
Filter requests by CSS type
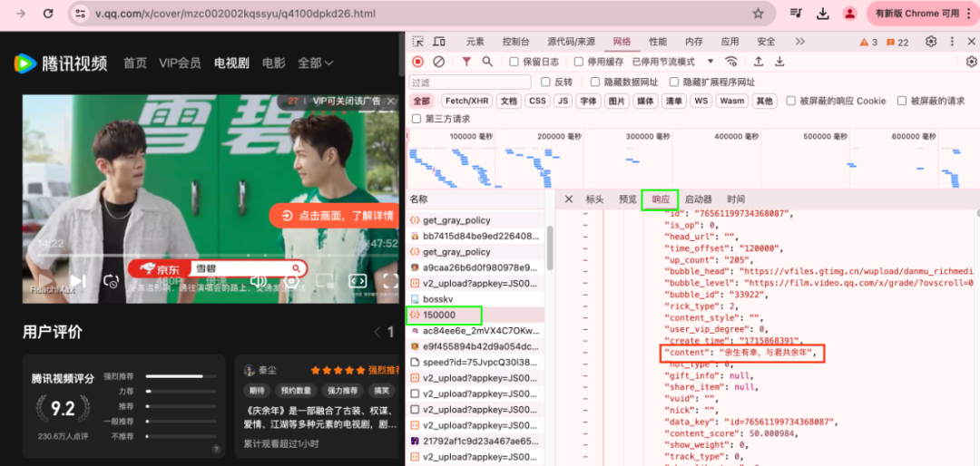coord(537,101)
